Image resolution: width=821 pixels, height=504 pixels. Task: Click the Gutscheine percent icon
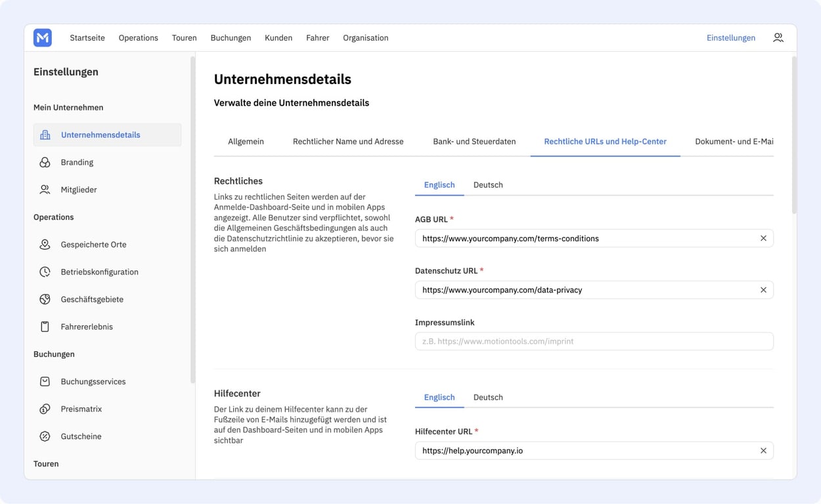pyautogui.click(x=45, y=436)
